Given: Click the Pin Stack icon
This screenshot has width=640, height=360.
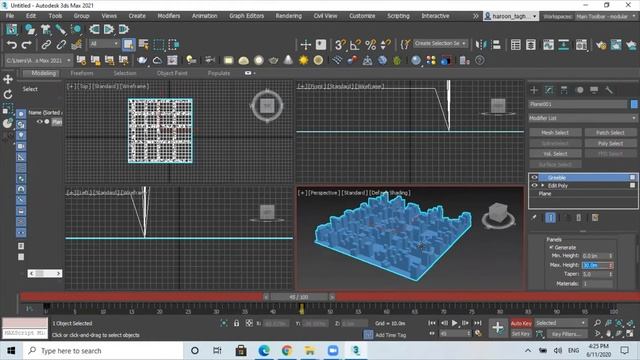Looking at the screenshot, I should (x=534, y=218).
